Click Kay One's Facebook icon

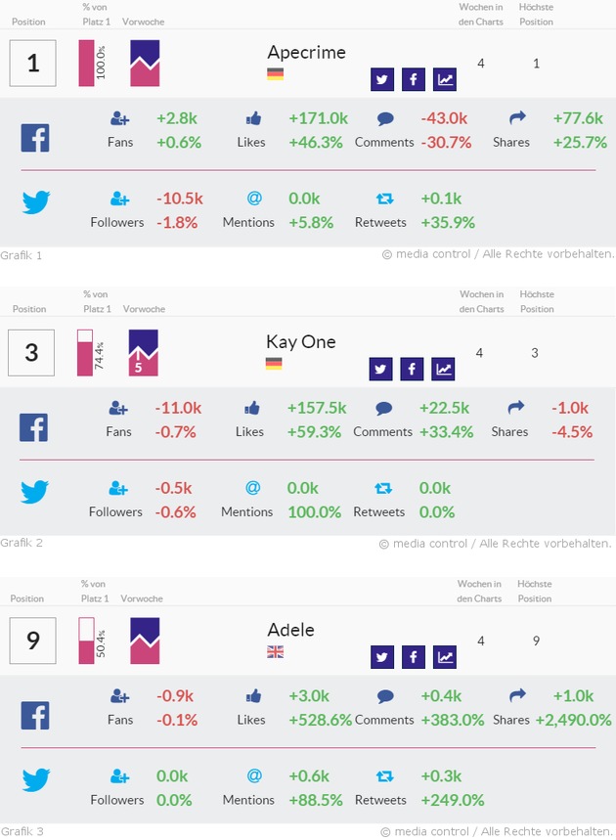(413, 369)
